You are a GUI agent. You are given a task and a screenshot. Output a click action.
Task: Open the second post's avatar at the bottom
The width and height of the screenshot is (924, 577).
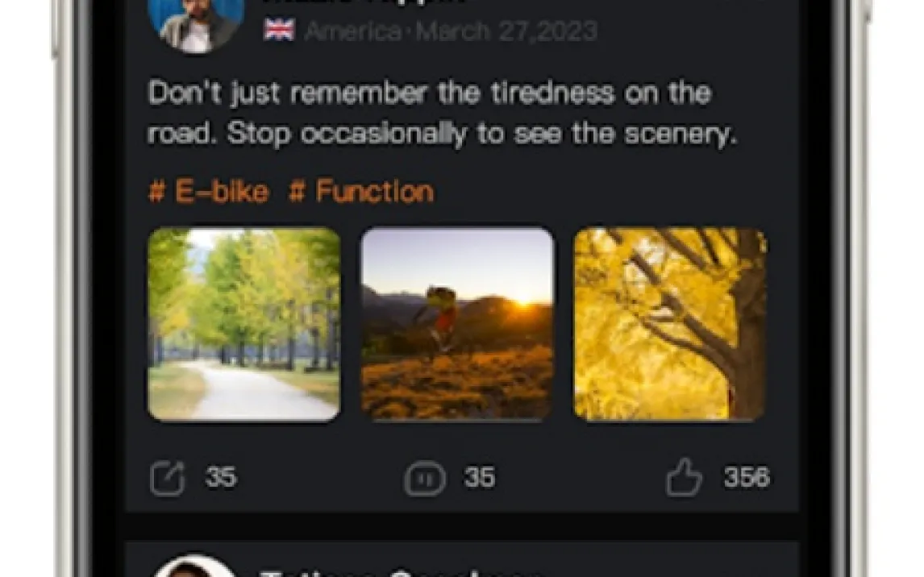click(x=194, y=567)
